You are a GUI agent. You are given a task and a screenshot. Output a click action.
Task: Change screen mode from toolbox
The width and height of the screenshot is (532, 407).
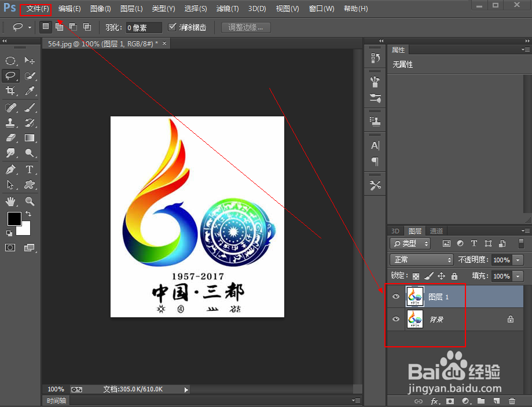tap(30, 247)
